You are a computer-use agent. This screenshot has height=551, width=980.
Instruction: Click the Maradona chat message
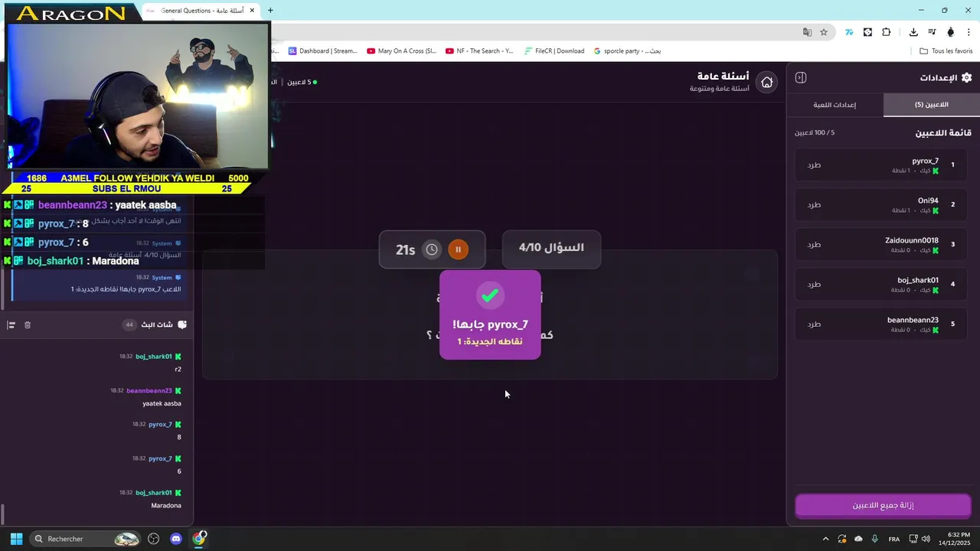[x=166, y=506]
